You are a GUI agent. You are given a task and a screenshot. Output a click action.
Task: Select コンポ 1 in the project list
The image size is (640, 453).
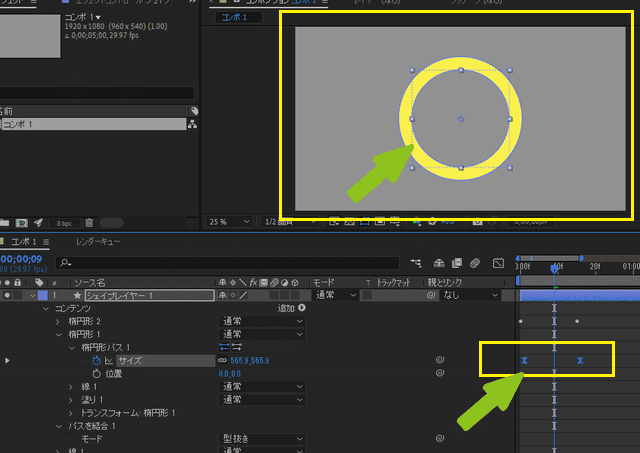pos(94,124)
